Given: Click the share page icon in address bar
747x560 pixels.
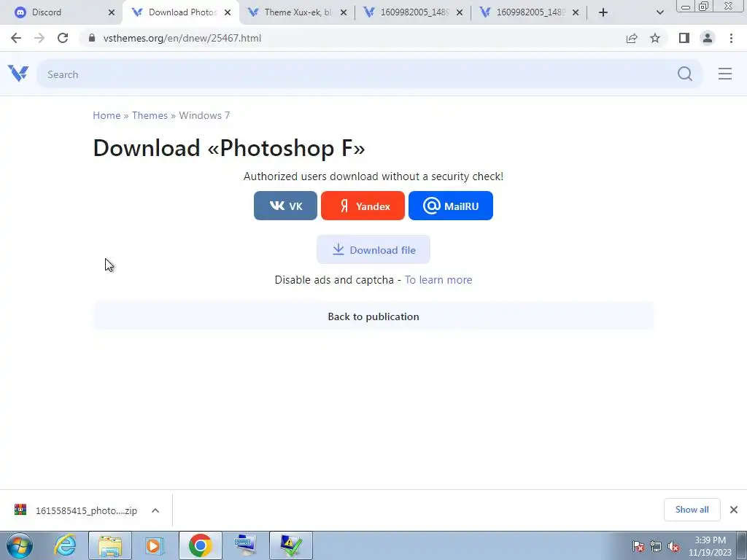Looking at the screenshot, I should (x=632, y=38).
